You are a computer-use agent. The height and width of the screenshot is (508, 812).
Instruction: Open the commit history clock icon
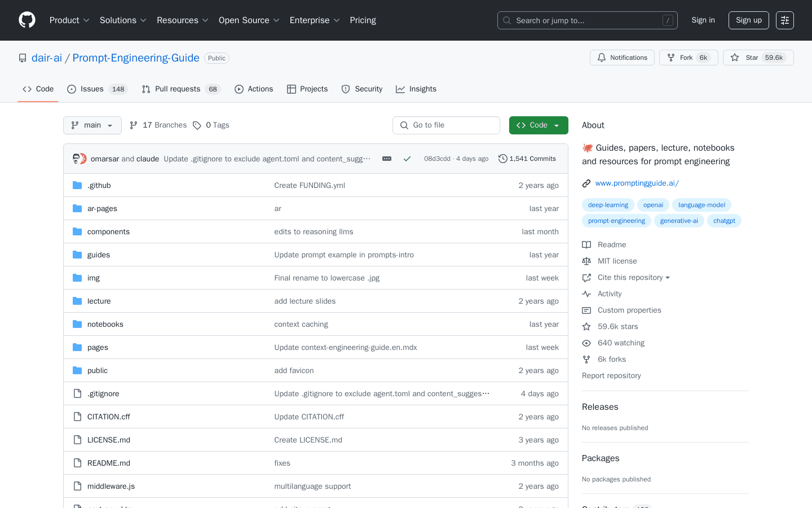click(x=503, y=159)
